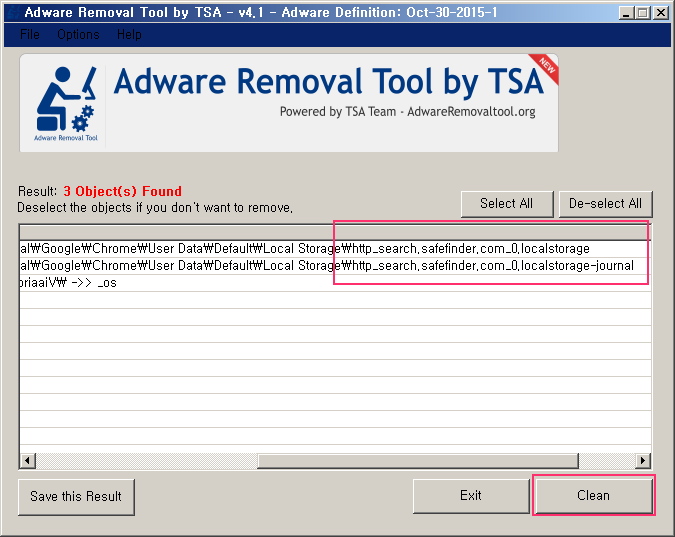Open the Options menu
Image resolution: width=675 pixels, height=537 pixels.
78,34
